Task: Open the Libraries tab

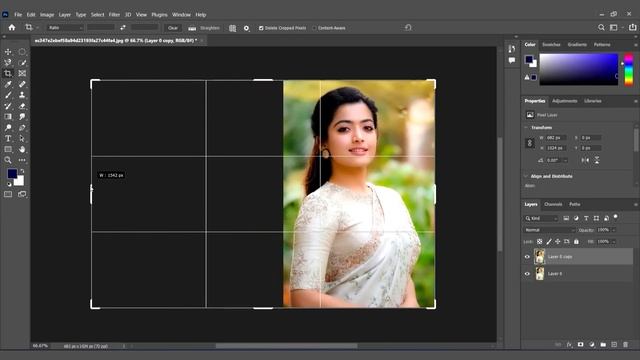Action: [593, 101]
